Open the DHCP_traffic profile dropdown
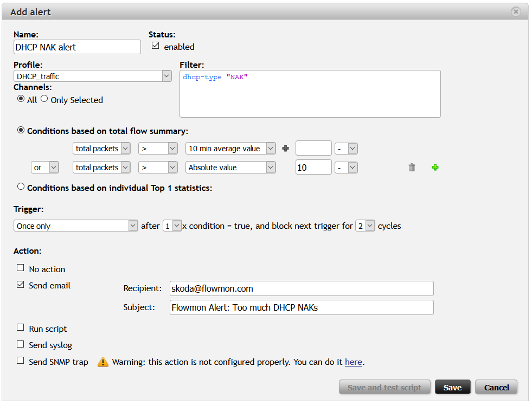532x405 pixels. [93, 76]
